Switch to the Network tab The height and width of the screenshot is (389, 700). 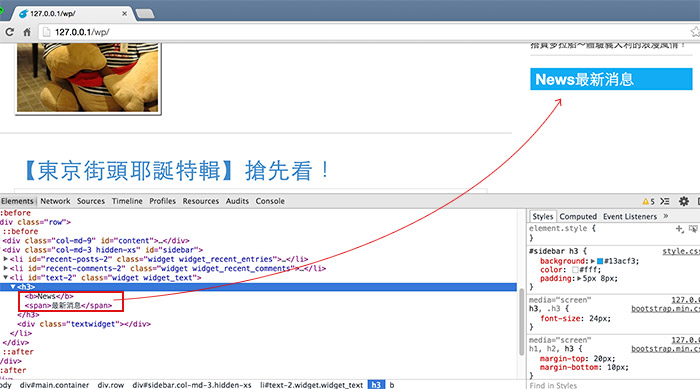click(55, 201)
